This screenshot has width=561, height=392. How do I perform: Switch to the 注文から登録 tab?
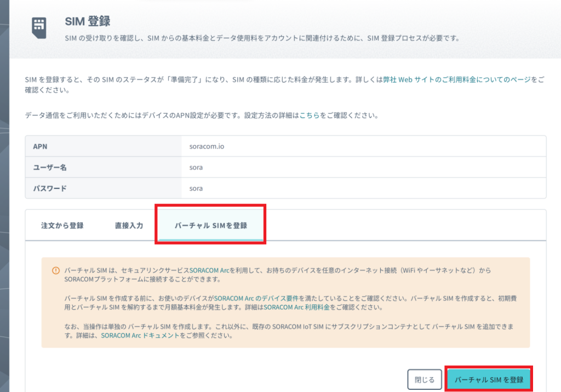point(62,225)
